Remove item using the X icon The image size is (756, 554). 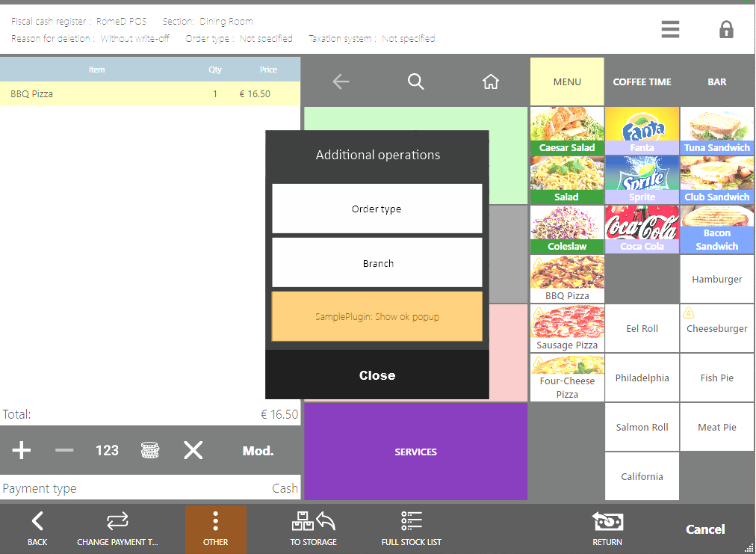(193, 450)
